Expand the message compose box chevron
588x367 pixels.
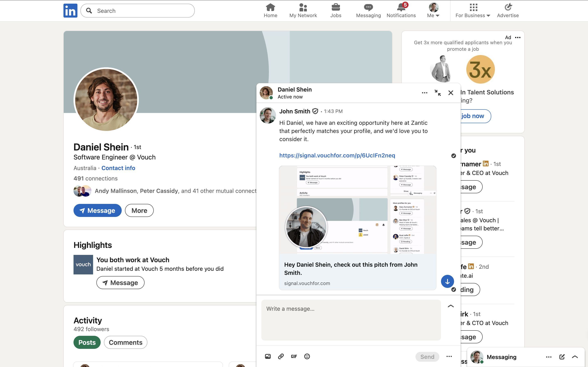click(450, 306)
